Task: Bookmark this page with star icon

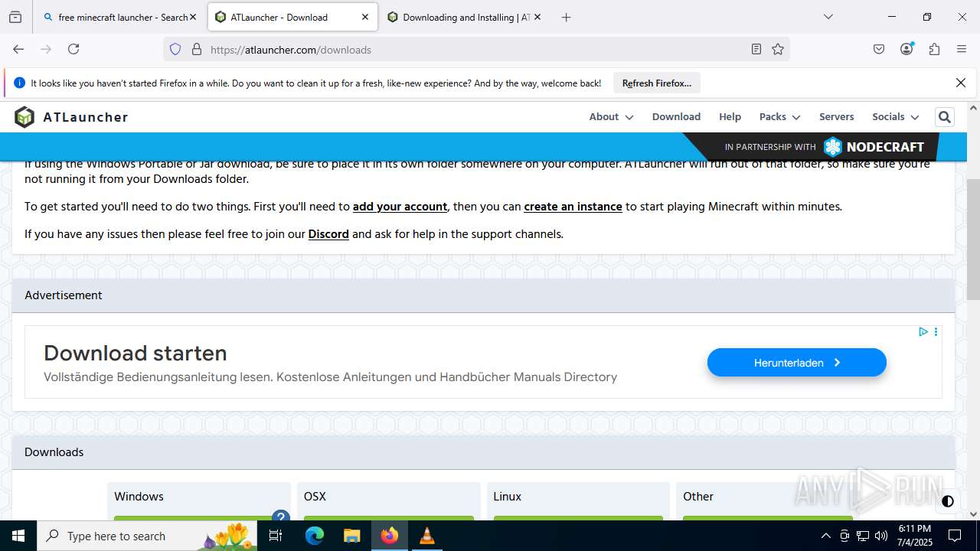Action: pyautogui.click(x=778, y=49)
